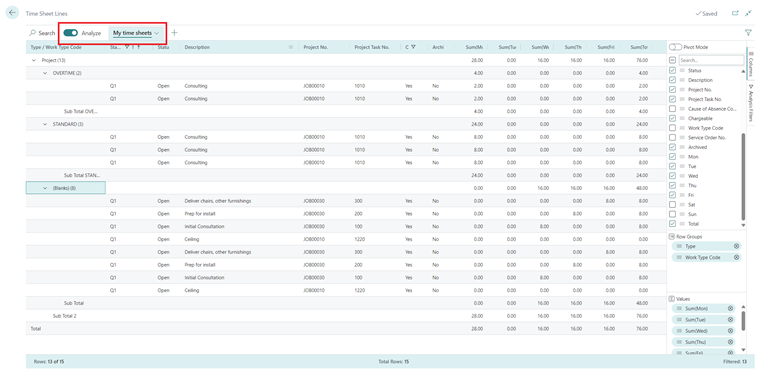Click Sum(Total) column header
This screenshot has width=780, height=378.
pyautogui.click(x=639, y=47)
